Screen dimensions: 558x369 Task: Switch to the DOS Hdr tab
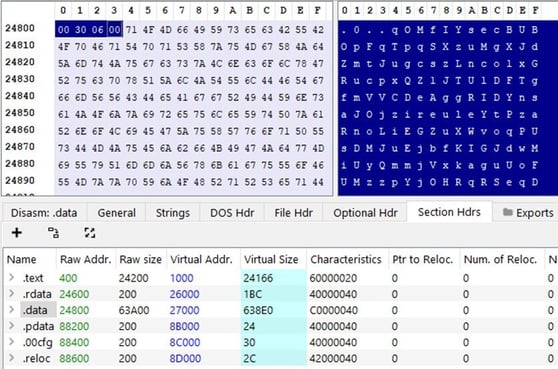click(x=232, y=213)
